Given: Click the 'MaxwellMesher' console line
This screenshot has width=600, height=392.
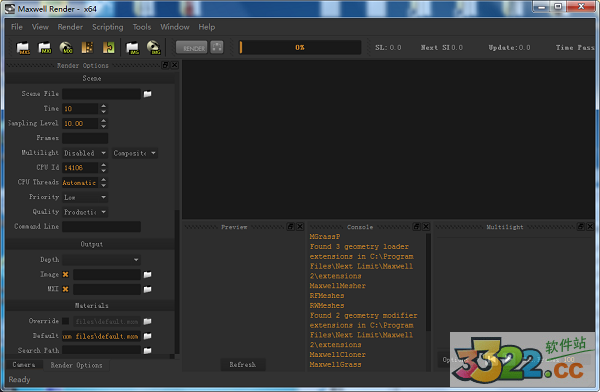Looking at the screenshot, I should pyautogui.click(x=338, y=286).
